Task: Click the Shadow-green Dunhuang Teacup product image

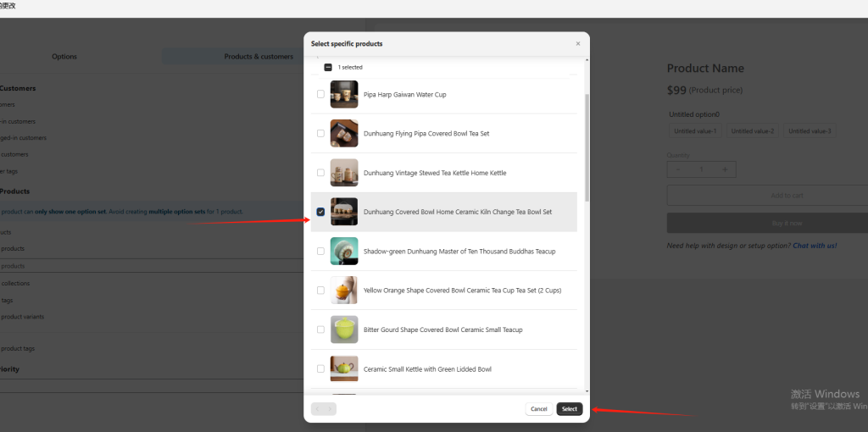Action: [x=344, y=251]
